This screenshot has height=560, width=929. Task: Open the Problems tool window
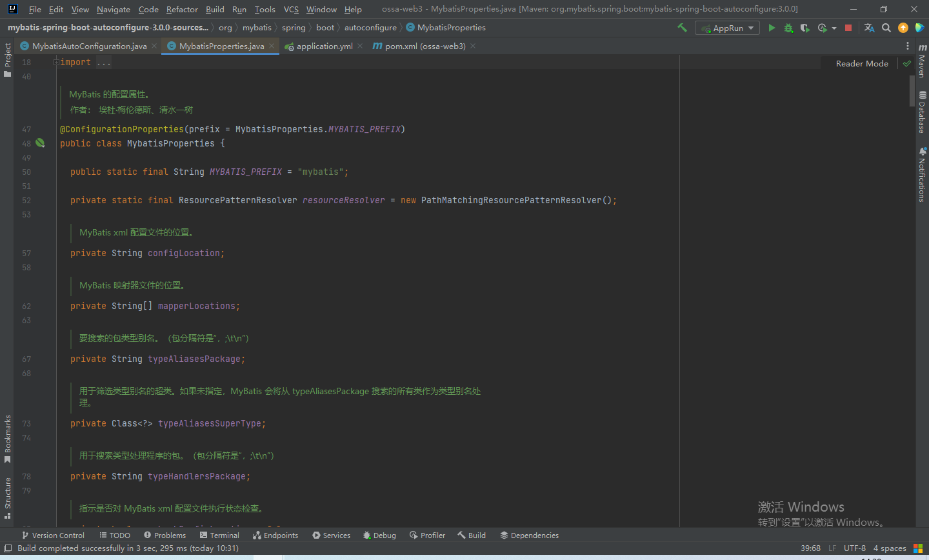[x=165, y=535]
